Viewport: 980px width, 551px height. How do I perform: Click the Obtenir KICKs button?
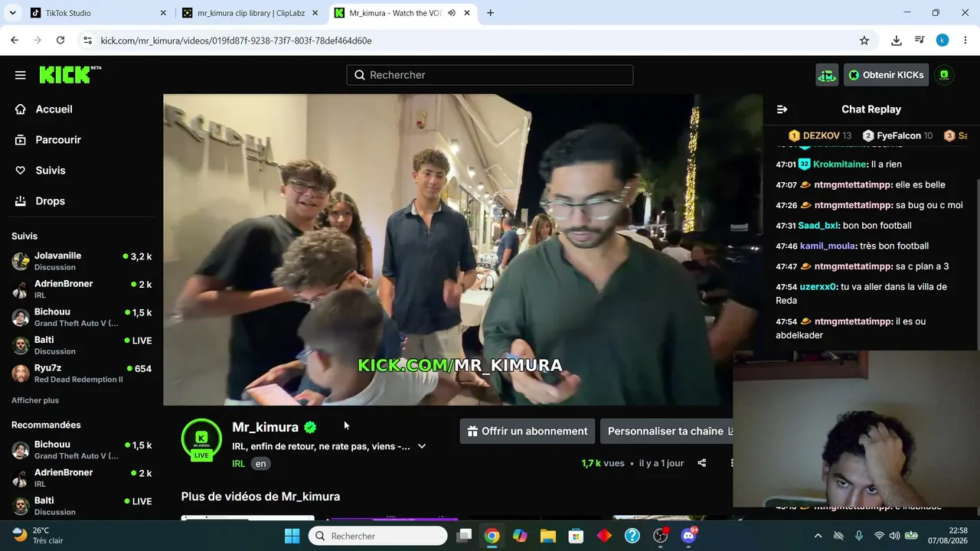click(887, 75)
